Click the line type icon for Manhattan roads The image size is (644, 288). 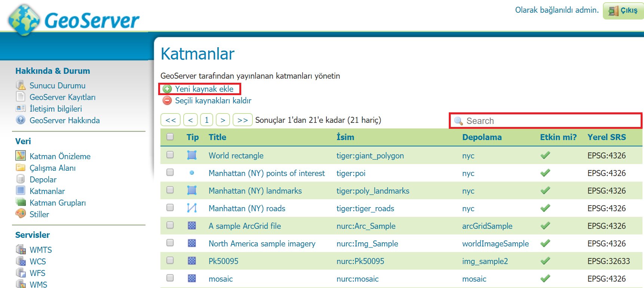pyautogui.click(x=192, y=208)
